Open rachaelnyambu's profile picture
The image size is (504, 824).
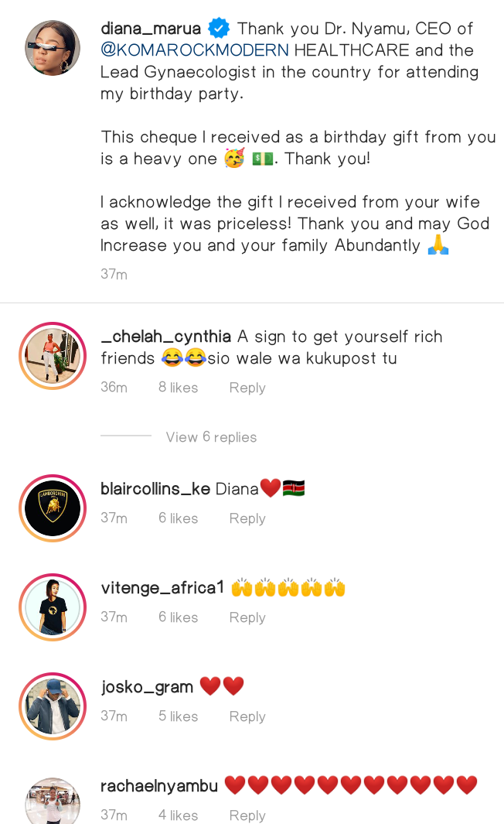tap(53, 801)
